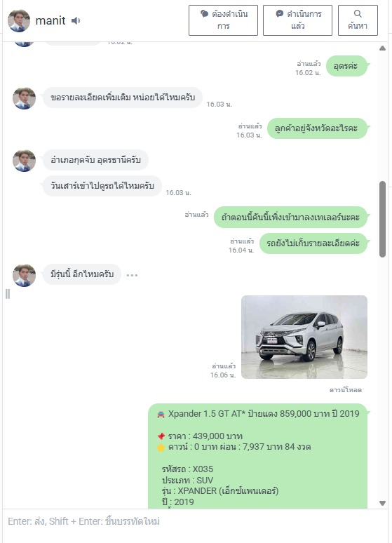Select the วันเสาร์เข้าไปดูรถได้ไหมครับ message
The image size is (392, 543).
pos(102,186)
